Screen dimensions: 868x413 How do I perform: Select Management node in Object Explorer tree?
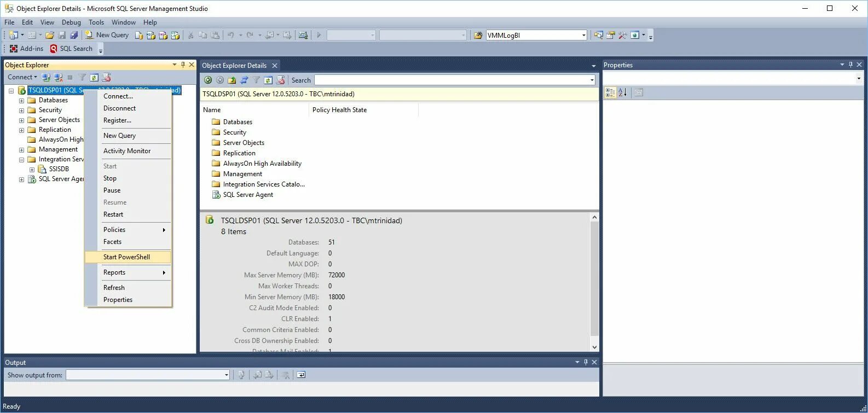click(58, 149)
